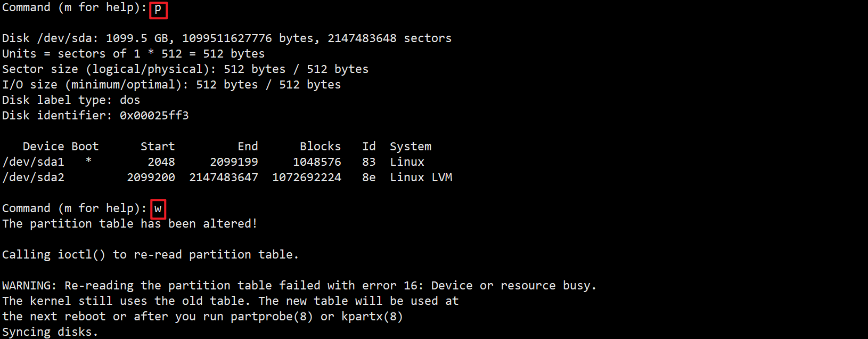
Task: Click the disk identifier 0x00025ff3
Action: [154, 116]
